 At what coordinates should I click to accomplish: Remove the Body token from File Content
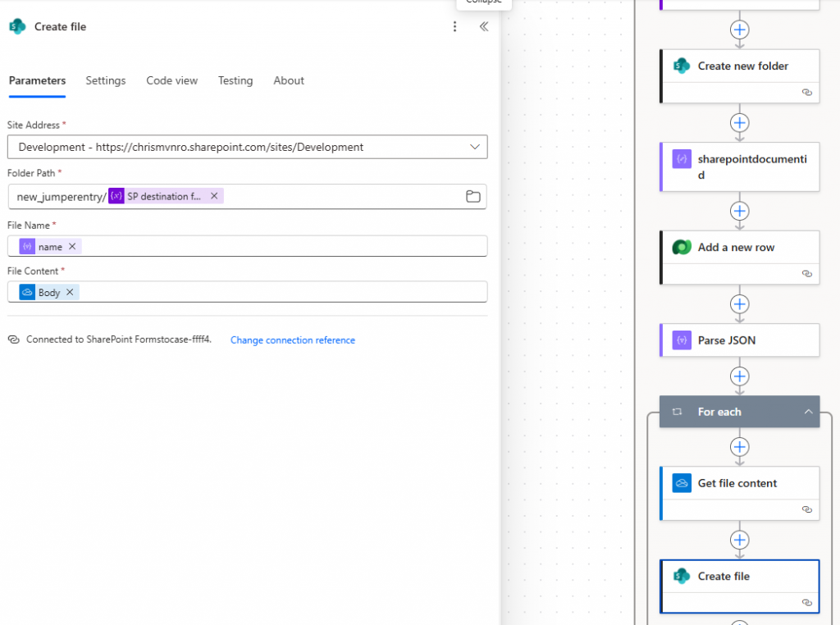(70, 292)
